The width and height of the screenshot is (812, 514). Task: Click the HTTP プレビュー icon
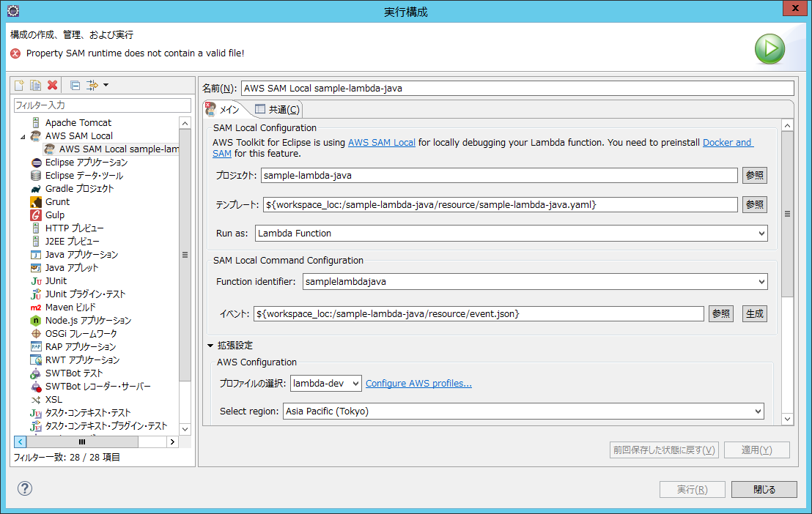click(x=36, y=228)
